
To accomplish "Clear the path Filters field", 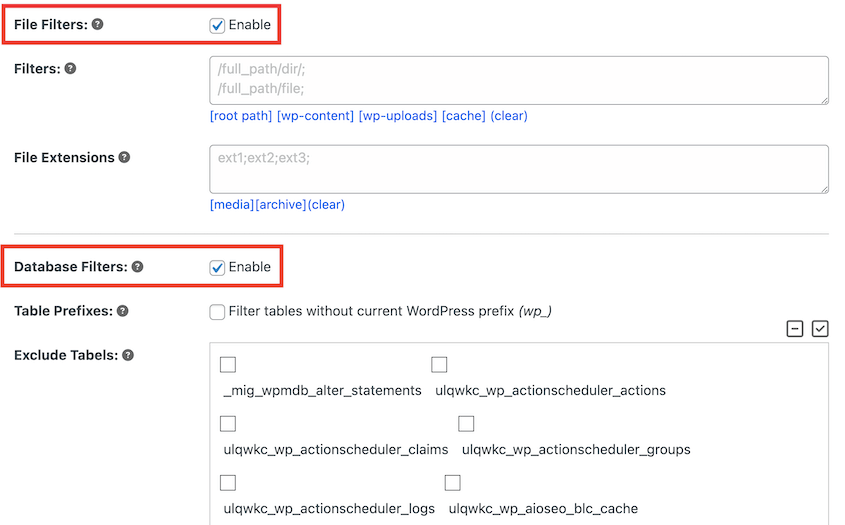I will (509, 116).
